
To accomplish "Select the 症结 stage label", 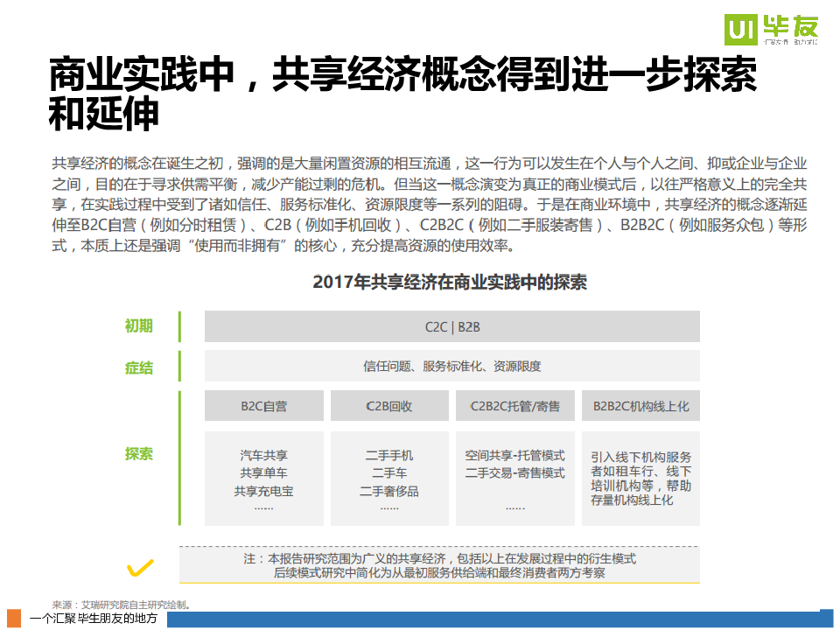I will pos(138,367).
